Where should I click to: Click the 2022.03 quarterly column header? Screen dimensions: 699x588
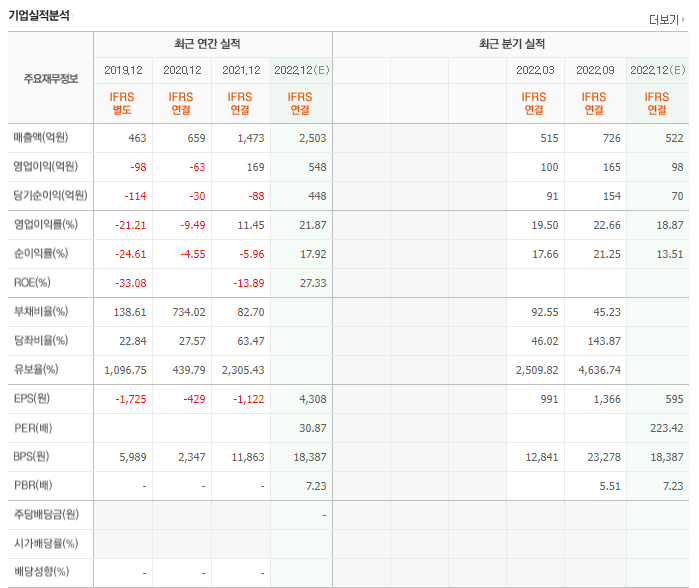coord(535,70)
